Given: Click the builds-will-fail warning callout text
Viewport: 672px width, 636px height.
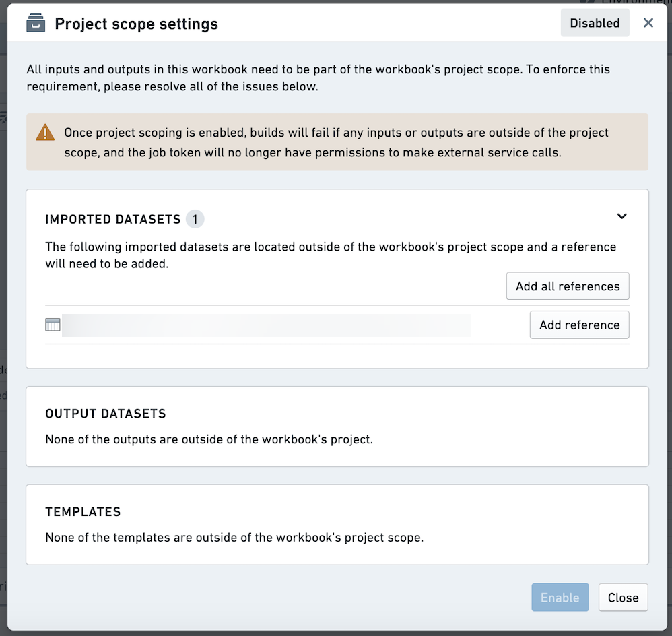Looking at the screenshot, I should point(337,142).
